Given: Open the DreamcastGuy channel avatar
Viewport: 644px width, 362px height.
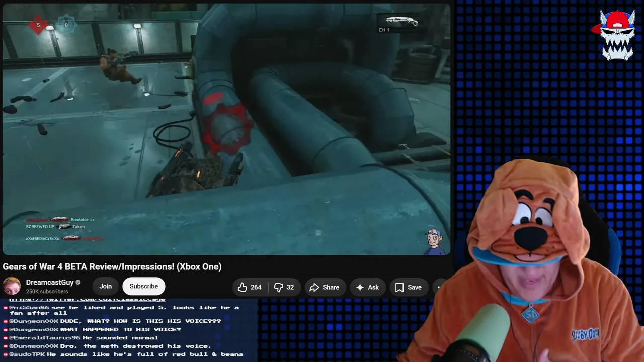Looking at the screenshot, I should click(x=12, y=286).
